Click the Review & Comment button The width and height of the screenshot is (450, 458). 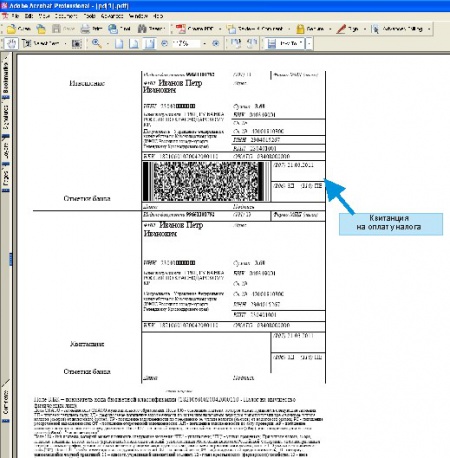[255, 29]
